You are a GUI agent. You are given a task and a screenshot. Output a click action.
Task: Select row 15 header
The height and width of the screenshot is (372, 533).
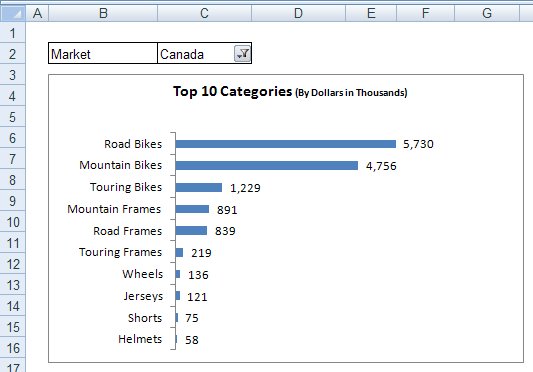click(13, 327)
